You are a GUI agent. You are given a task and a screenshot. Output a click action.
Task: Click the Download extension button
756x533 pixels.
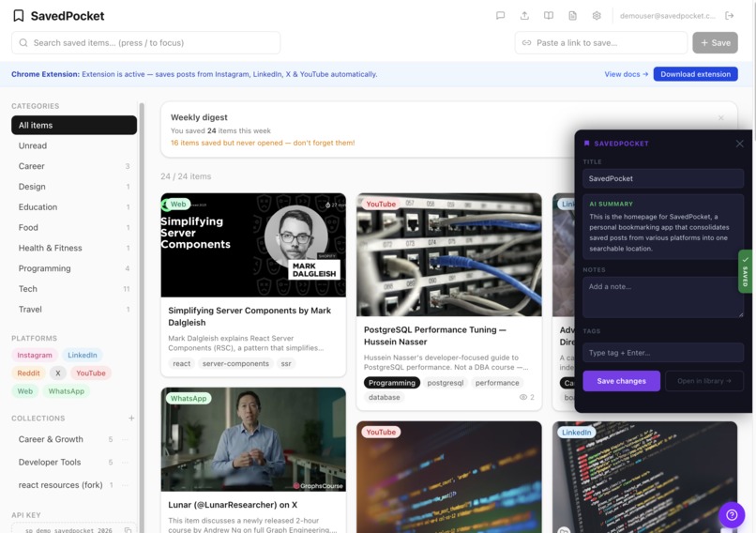click(695, 74)
